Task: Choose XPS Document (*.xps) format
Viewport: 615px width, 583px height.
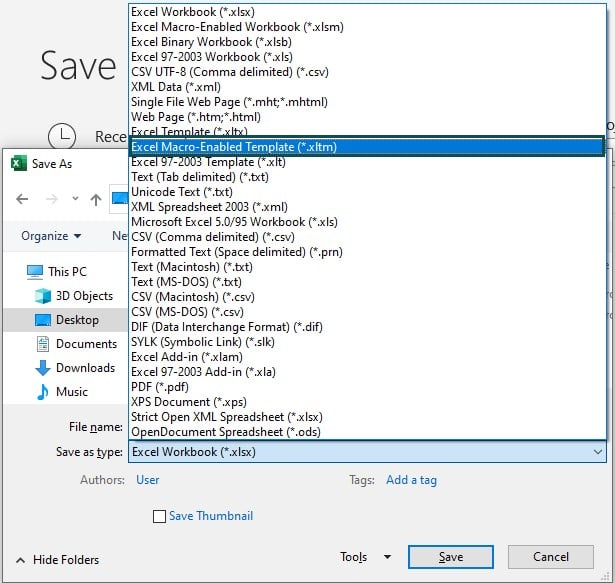Action: 367,402
